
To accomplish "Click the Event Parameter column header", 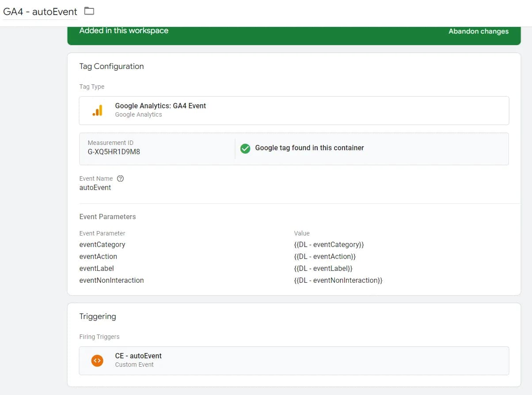I will pos(102,233).
